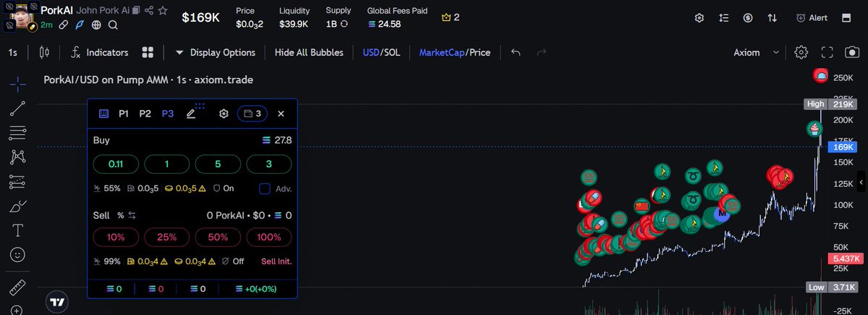Viewport: 868px width, 315px height.
Task: Open settings gear in the top header
Action: pyautogui.click(x=699, y=17)
